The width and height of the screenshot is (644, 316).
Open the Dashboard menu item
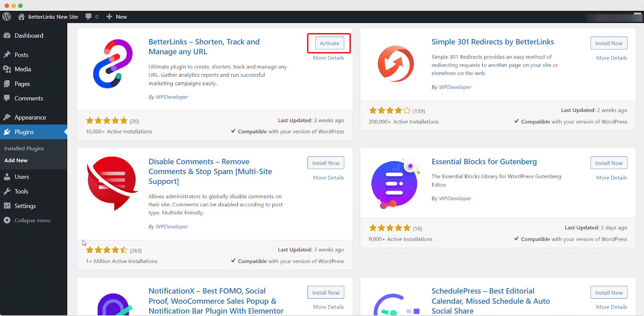click(x=33, y=35)
